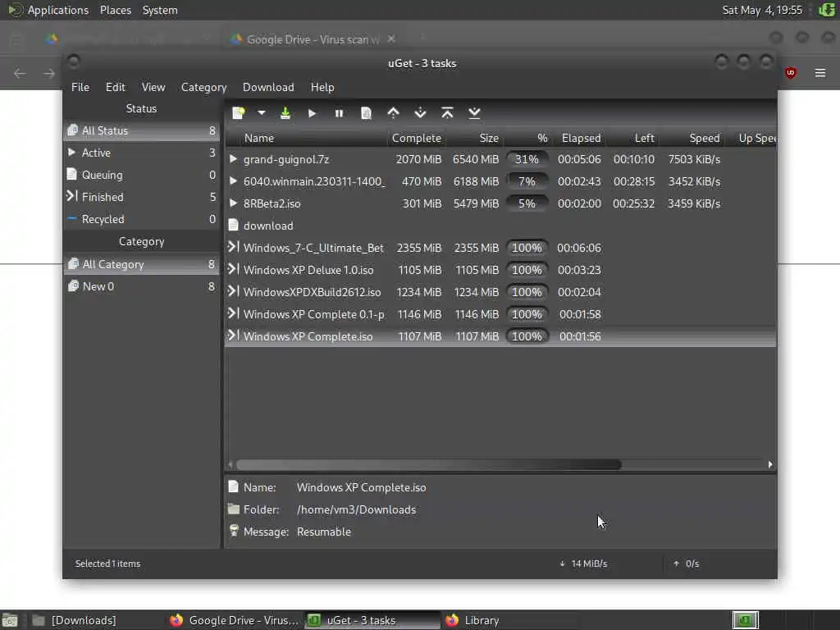Select the grand-guignol.7z download row
840x630 pixels.
pyautogui.click(x=500, y=159)
